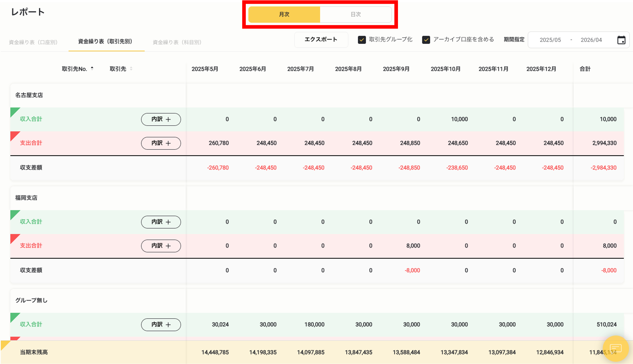Expand 福岡支店 収入合計 breakdown with 内訳 button
Viewport: 633px width, 364px height.
161,222
